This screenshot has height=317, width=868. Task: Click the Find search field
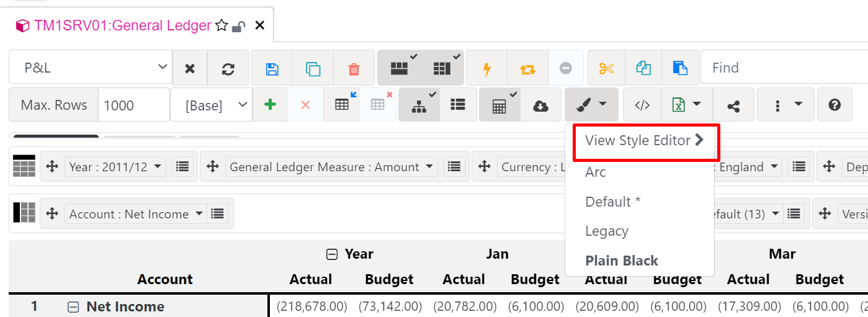pos(782,68)
